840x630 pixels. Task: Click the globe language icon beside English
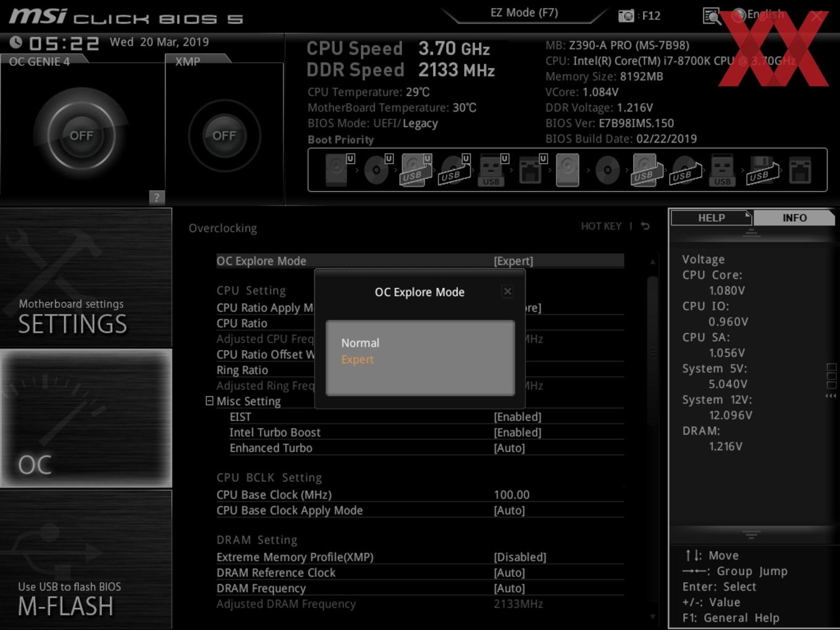[738, 15]
